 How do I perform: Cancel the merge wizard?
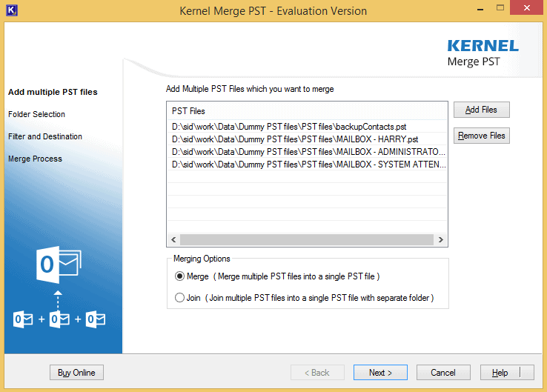pyautogui.click(x=443, y=373)
